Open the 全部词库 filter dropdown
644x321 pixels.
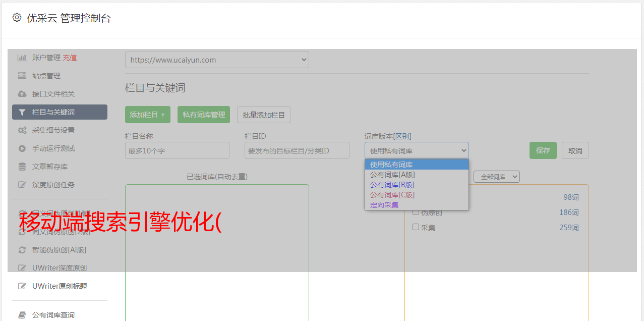497,177
